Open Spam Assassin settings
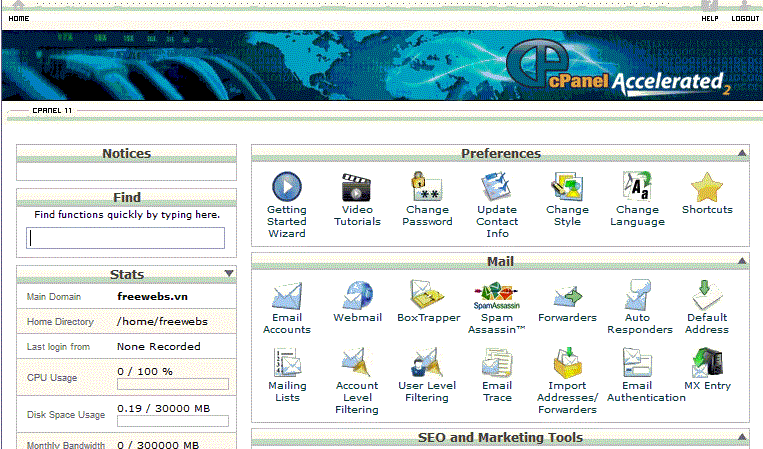 pyautogui.click(x=497, y=297)
